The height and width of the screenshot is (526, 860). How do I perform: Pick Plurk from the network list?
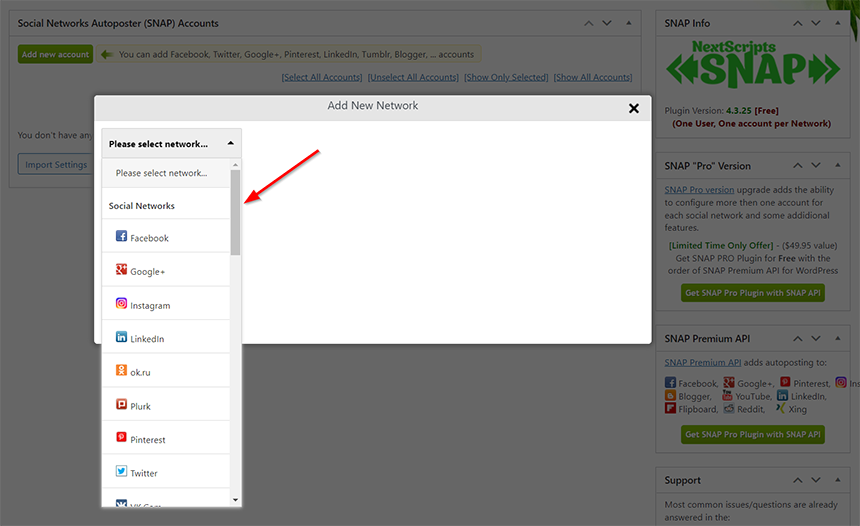coord(166,404)
